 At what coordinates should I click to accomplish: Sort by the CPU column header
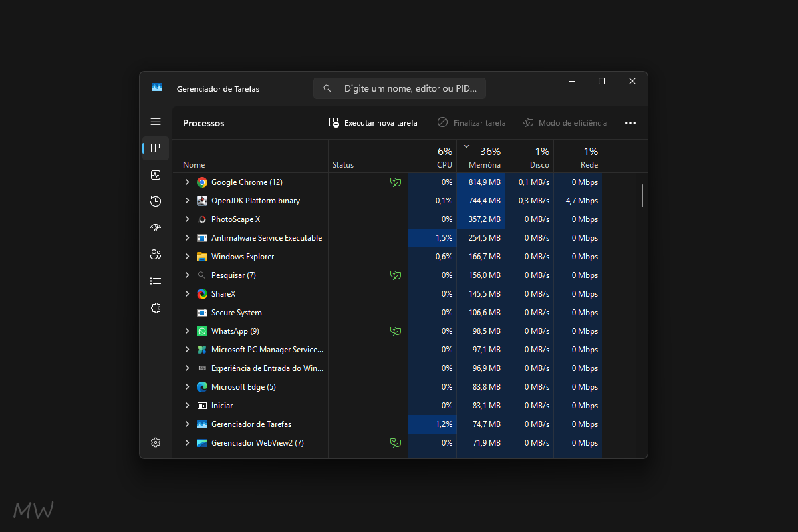(x=432, y=157)
